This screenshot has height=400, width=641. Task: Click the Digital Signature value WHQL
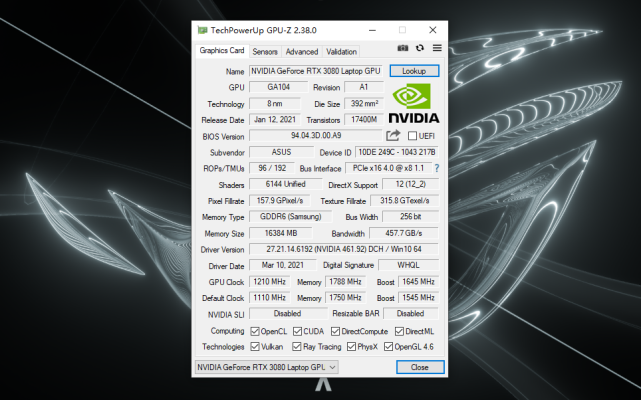coord(408,265)
